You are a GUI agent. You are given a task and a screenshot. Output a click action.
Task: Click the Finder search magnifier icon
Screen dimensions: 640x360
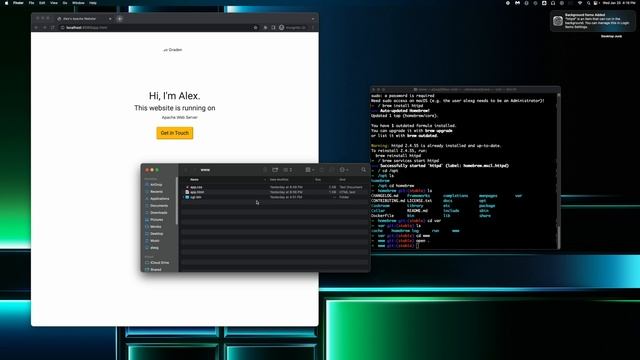click(363, 170)
